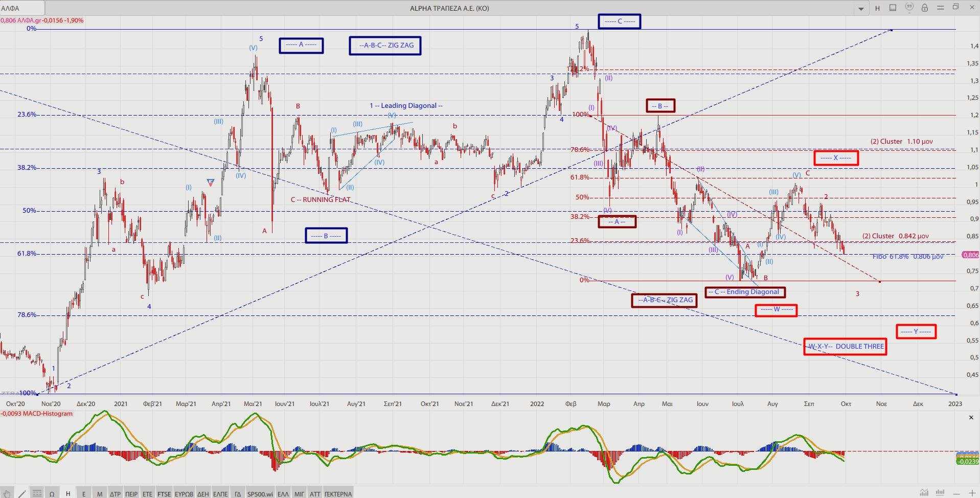Select the 'C -- Ending Diagonal' label
The width and height of the screenshot is (980, 498).
click(x=745, y=292)
